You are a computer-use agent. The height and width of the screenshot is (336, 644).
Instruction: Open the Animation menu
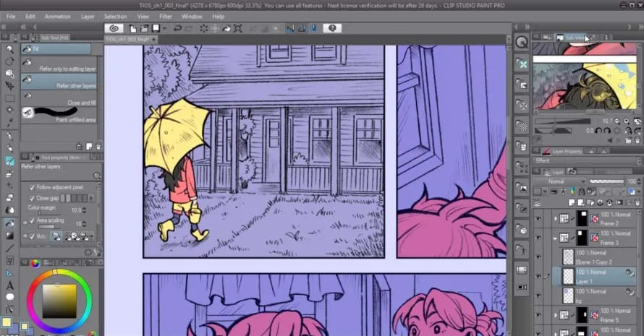57,16
